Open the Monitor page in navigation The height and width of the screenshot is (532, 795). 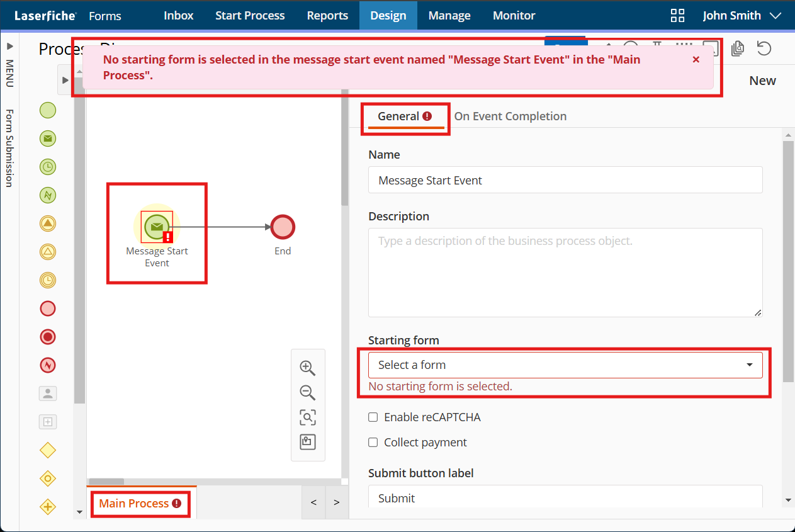[514, 16]
